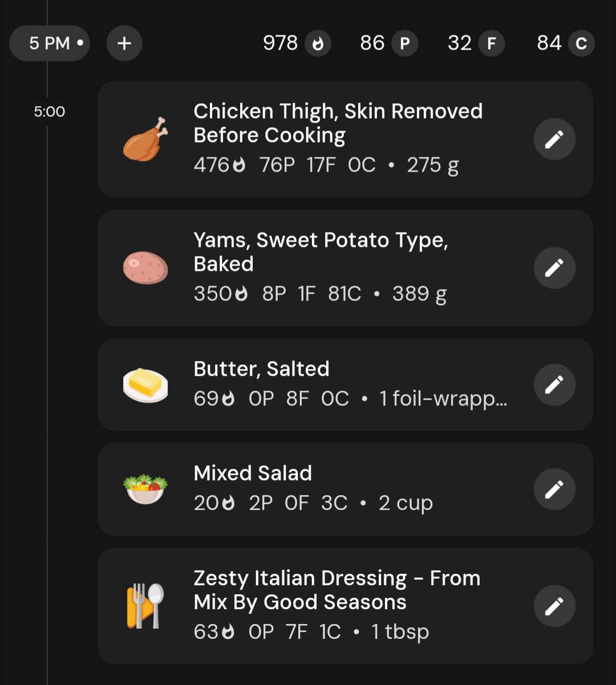Viewport: 616px width, 685px height.
Task: Select the 32 F fat total
Action: 476,43
